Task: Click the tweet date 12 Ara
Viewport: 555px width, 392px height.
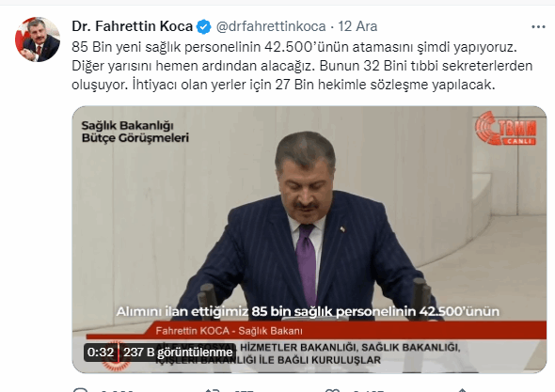Action: click(x=357, y=26)
